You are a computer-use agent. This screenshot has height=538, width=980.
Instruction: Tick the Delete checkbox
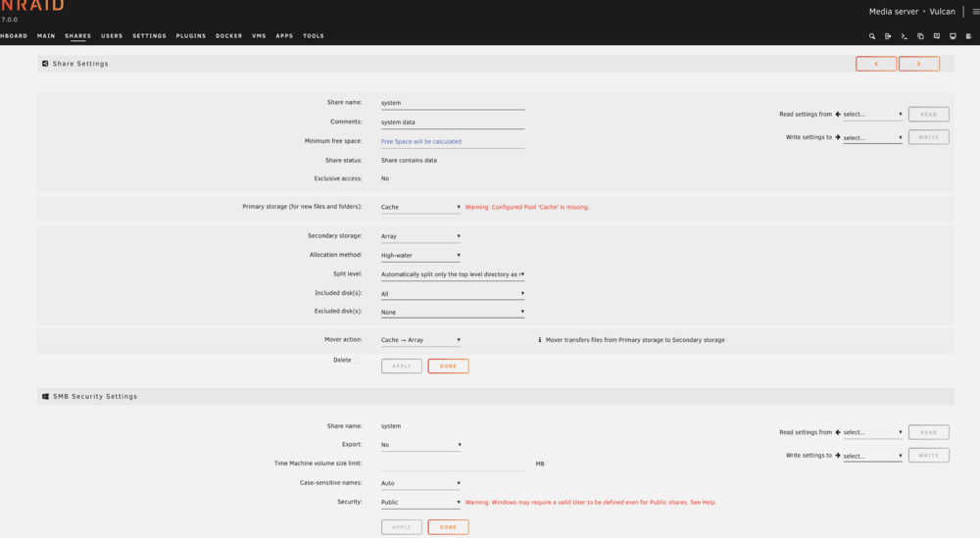click(x=357, y=360)
